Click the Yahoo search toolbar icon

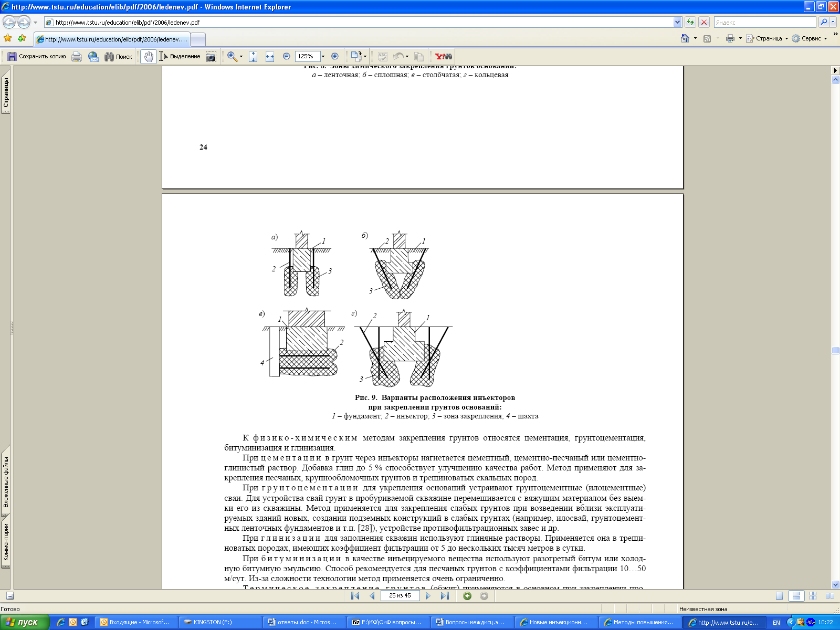(x=443, y=56)
